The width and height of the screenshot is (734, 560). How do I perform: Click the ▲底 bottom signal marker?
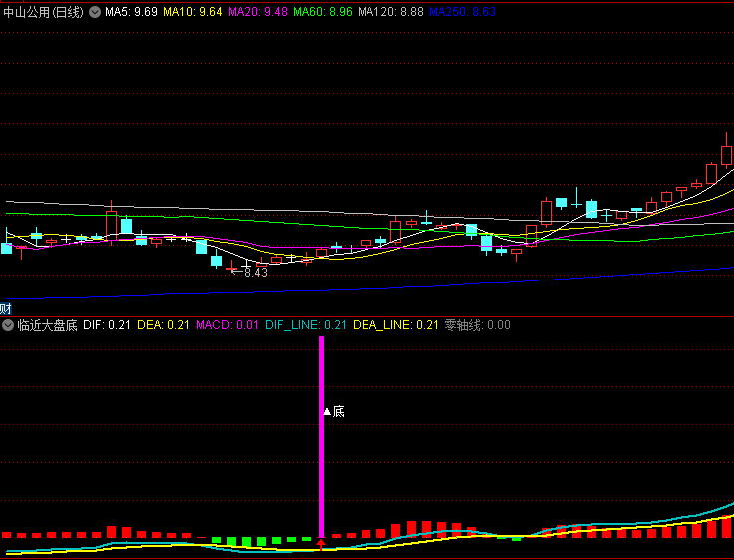333,411
